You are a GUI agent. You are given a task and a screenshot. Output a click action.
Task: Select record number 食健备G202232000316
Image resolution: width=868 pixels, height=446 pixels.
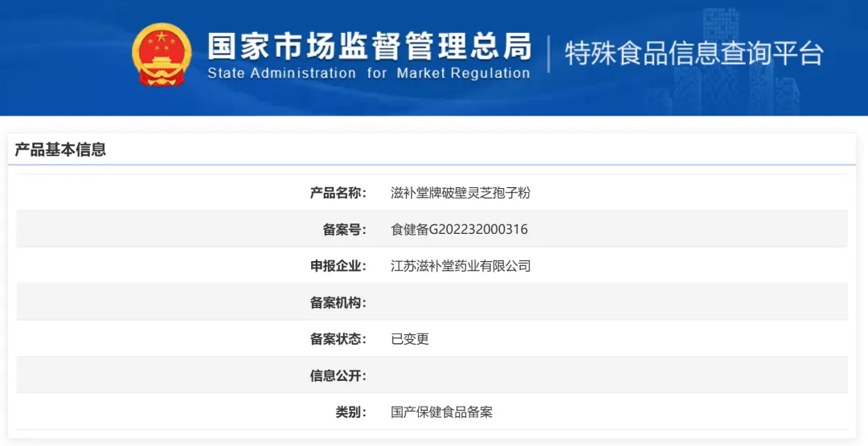coord(460,230)
